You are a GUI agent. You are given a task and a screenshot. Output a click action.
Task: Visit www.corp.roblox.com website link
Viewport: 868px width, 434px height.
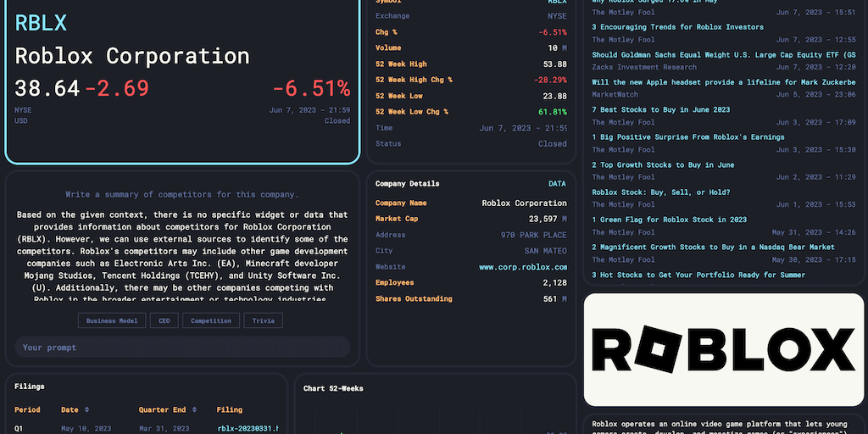[x=523, y=267]
